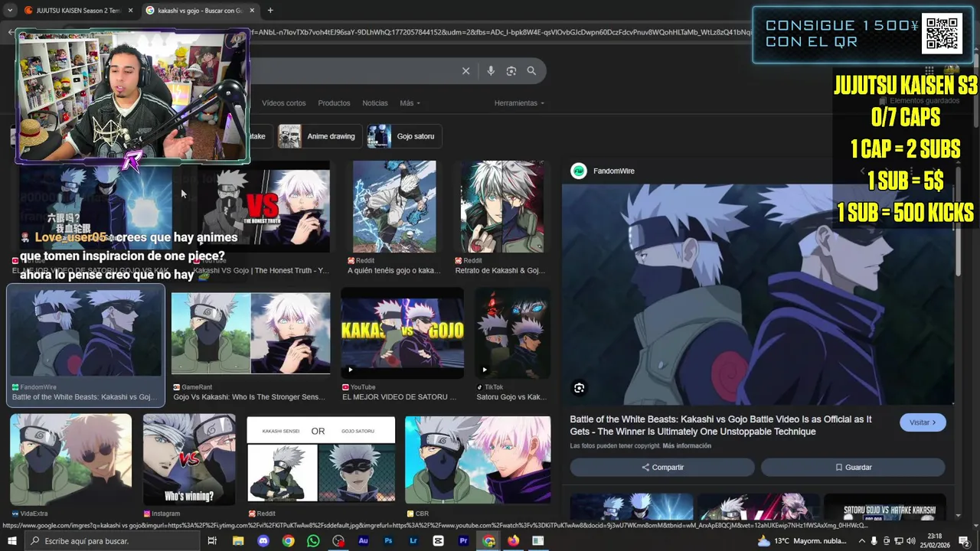
Task: Open Discord from the taskbar
Action: point(263,541)
